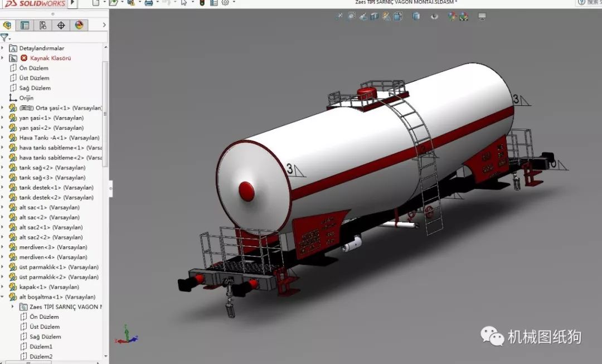This screenshot has width=602, height=364.
Task: Open View Orientation cube icon
Action: tap(398, 16)
